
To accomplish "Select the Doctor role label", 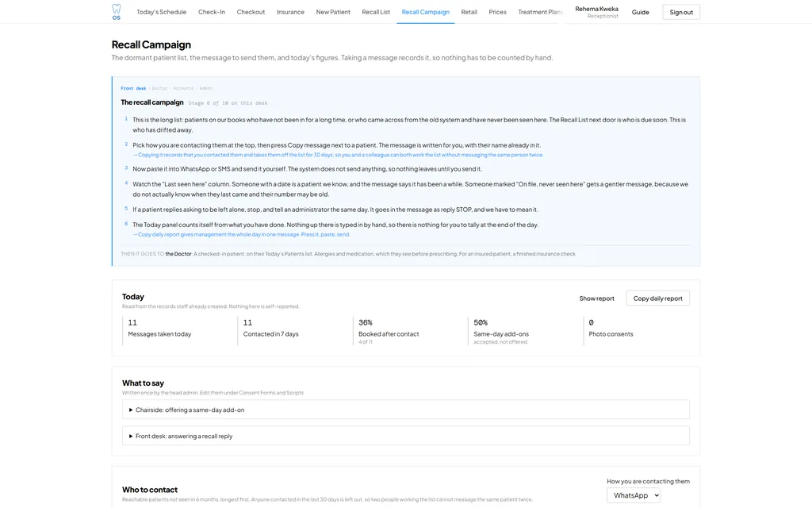I will 159,89.
